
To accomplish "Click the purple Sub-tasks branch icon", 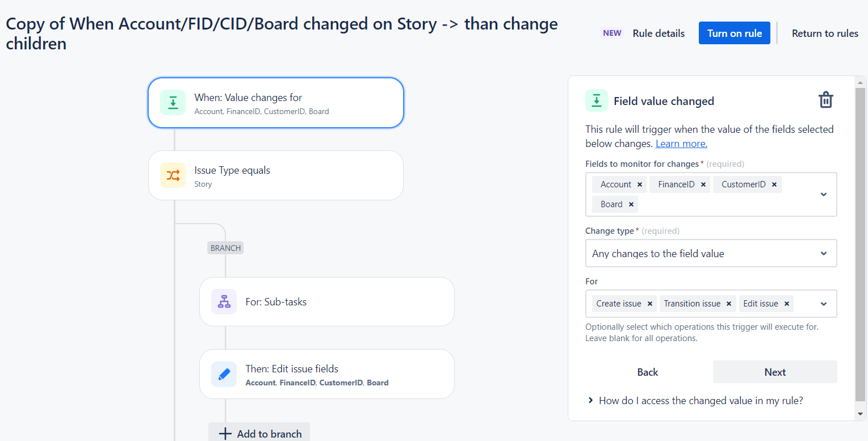I will tap(224, 301).
